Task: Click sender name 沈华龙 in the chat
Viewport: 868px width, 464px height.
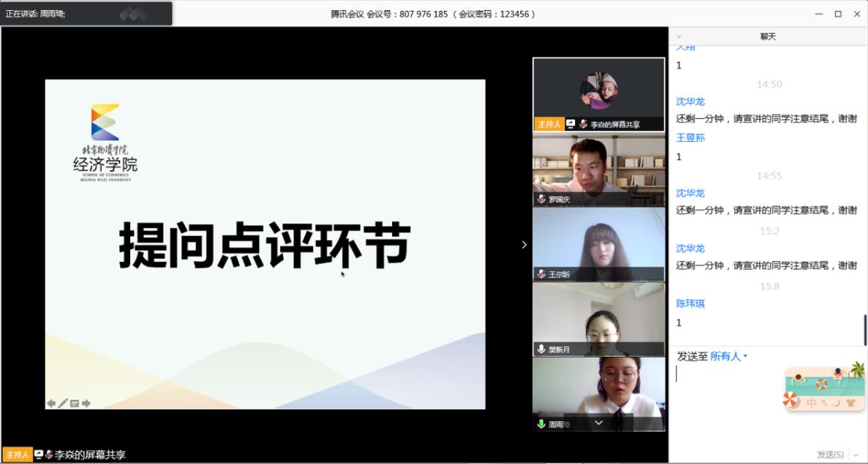Action: click(690, 102)
